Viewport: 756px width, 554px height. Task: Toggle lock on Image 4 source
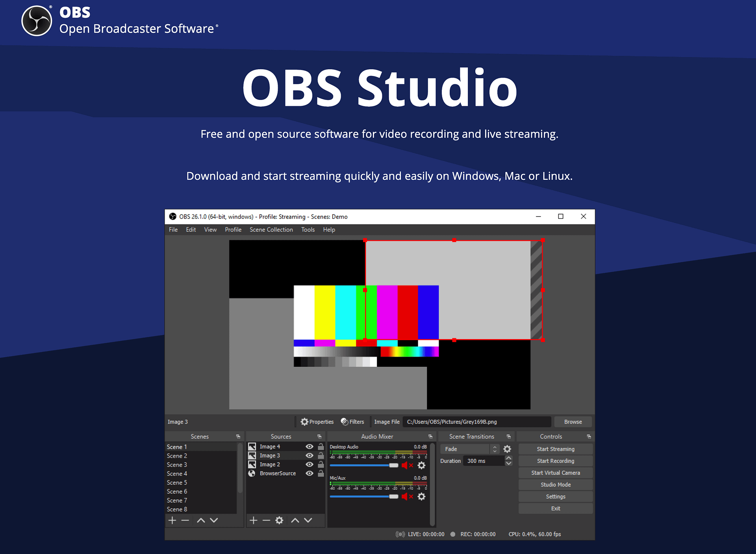pyautogui.click(x=321, y=447)
